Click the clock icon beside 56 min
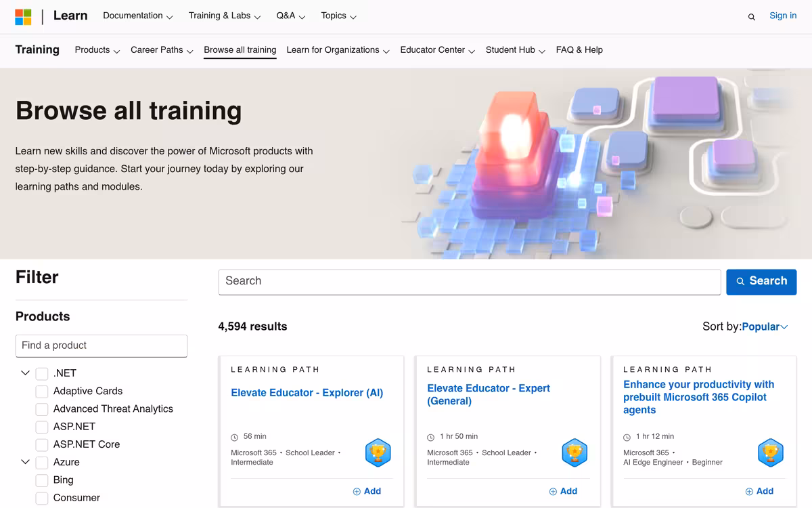The height and width of the screenshot is (508, 812). 235,438
